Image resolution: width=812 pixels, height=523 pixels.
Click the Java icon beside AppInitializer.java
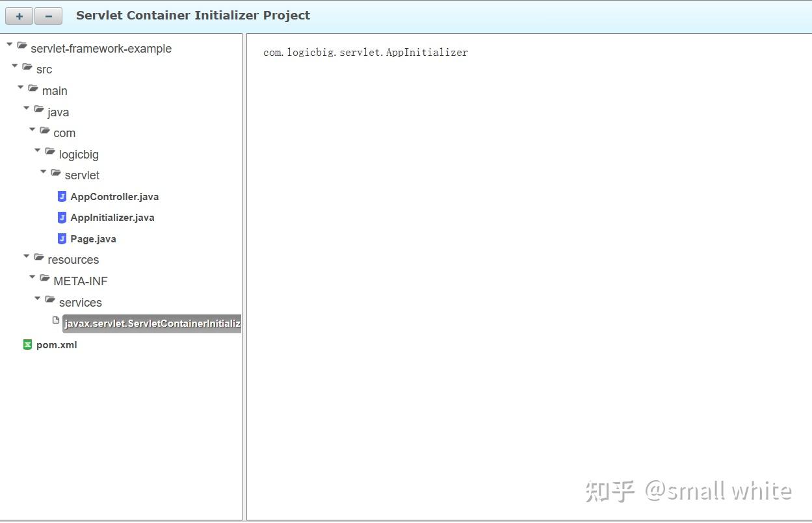pos(61,217)
